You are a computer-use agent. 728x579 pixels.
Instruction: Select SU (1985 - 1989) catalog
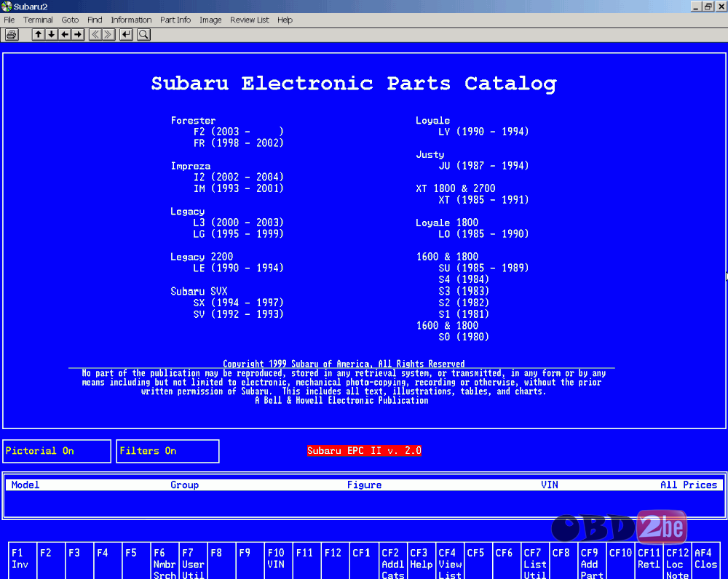[x=484, y=268]
